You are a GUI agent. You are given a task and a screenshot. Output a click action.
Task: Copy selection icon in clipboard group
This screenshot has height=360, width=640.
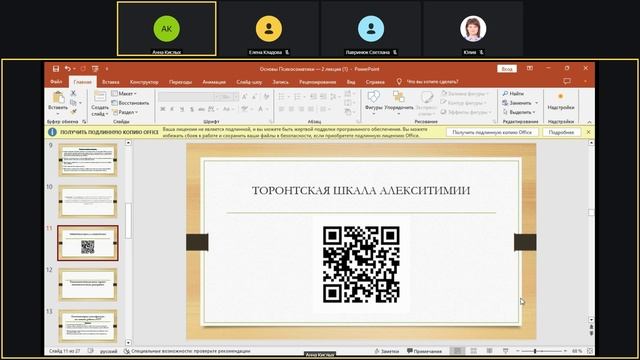[x=73, y=102]
